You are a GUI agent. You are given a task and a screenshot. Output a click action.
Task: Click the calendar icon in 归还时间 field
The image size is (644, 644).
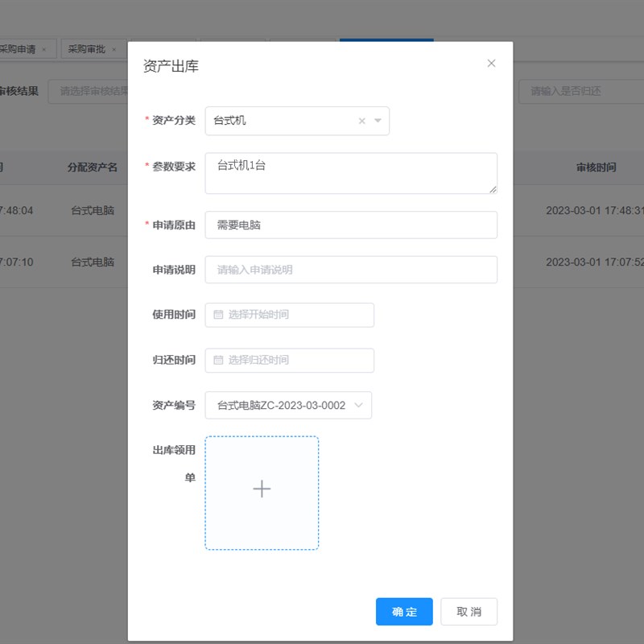(218, 360)
